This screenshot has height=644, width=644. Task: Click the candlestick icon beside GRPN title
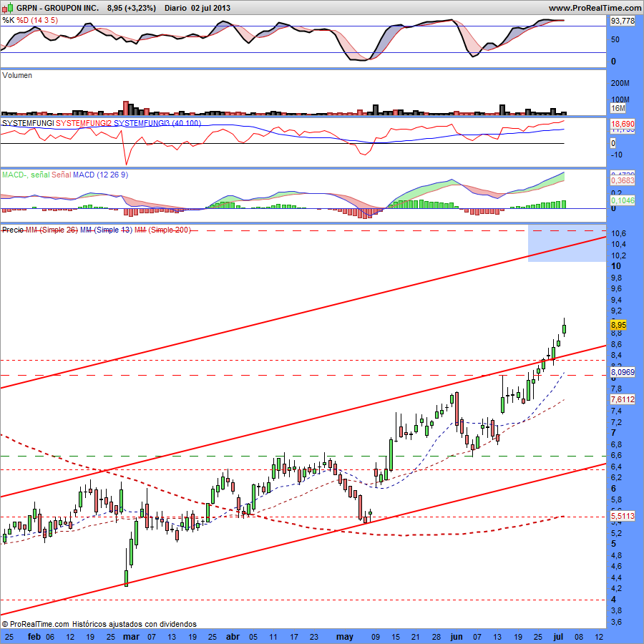pyautogui.click(x=7, y=8)
